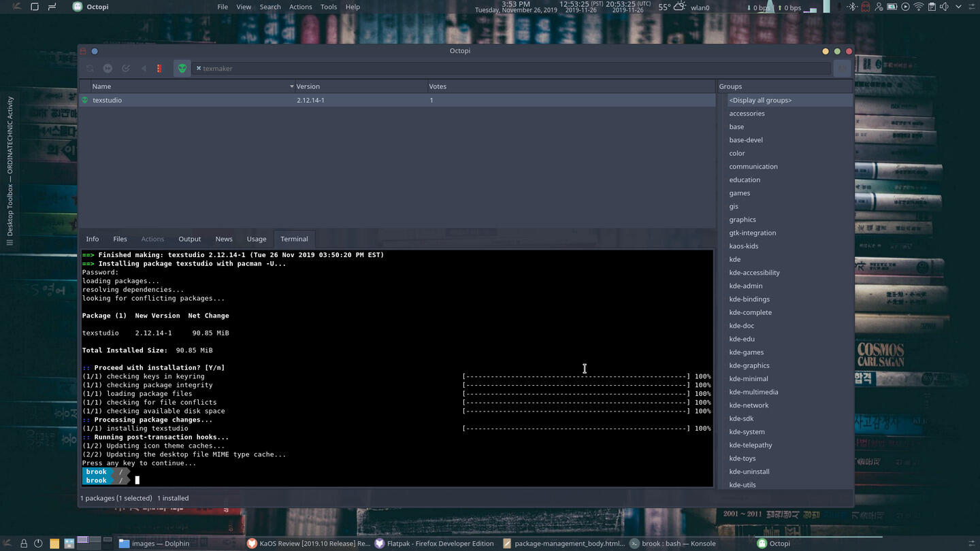This screenshot has width=980, height=551.
Task: Open the Bluetooth tray icon
Action: pos(853,7)
